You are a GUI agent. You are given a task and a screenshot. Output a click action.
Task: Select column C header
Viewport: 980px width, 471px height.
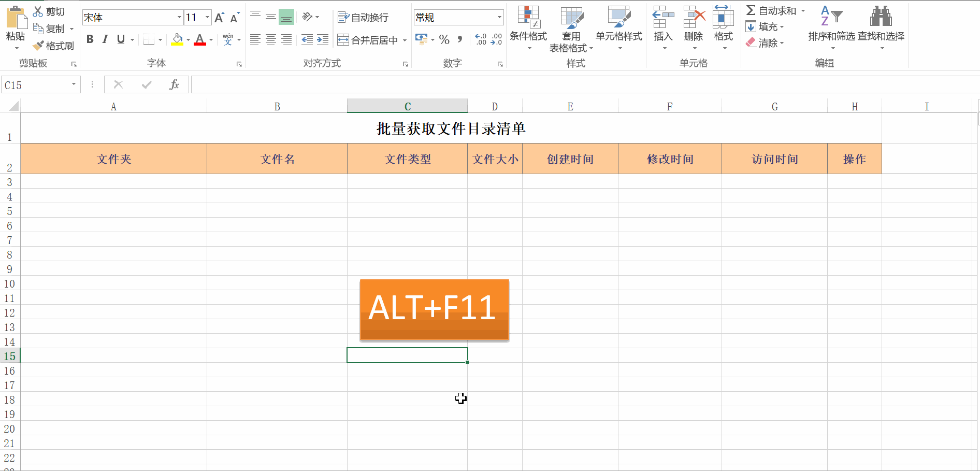point(408,106)
